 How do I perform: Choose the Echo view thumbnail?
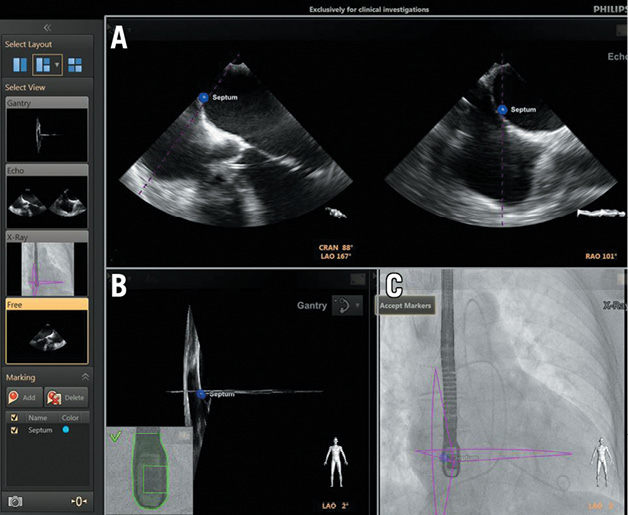pyautogui.click(x=46, y=201)
